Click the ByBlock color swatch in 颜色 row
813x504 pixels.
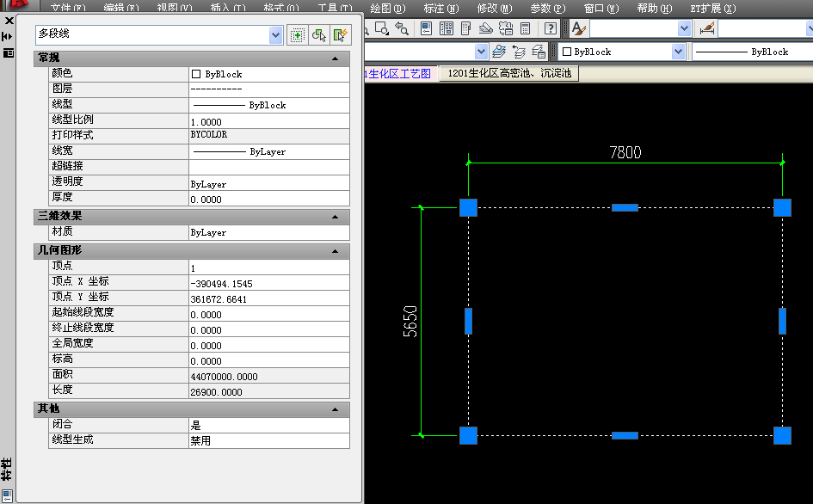click(x=196, y=74)
